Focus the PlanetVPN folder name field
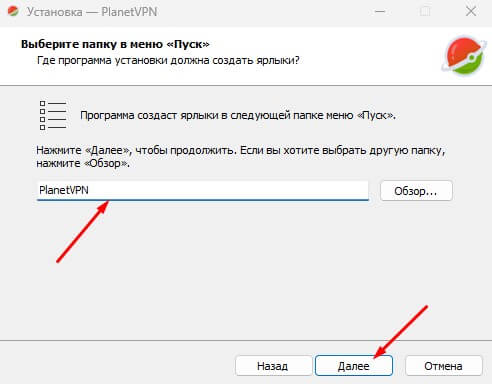This screenshot has width=492, height=384. (203, 190)
